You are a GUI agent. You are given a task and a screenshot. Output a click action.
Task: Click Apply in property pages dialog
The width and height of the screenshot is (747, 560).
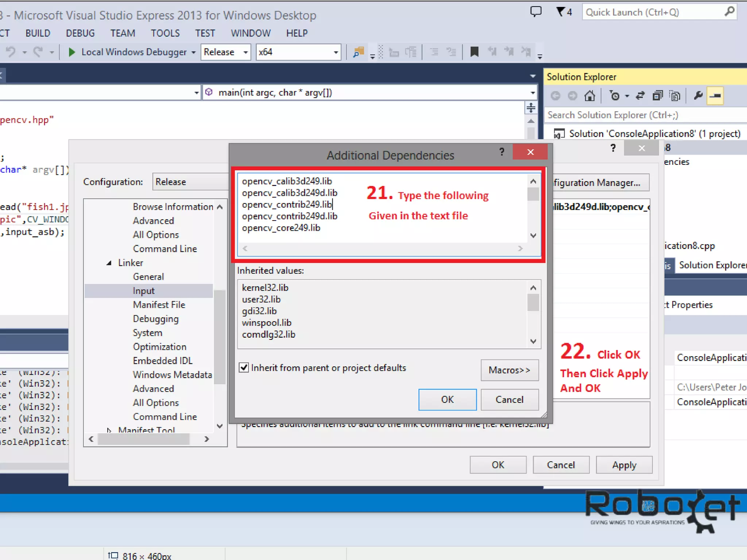624,465
